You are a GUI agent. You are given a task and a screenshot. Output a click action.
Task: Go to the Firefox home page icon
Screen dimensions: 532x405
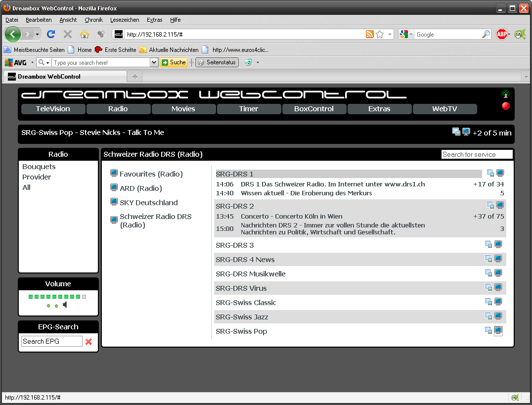(x=84, y=34)
